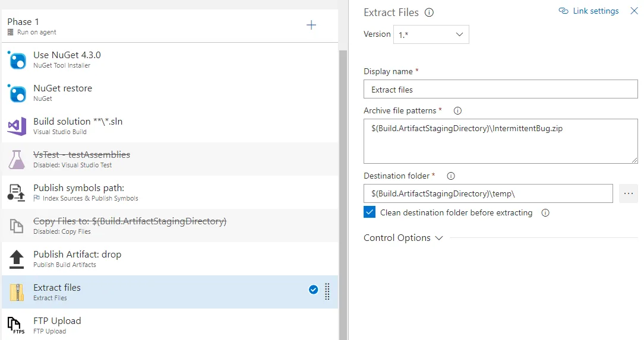This screenshot has width=644, height=340.
Task: Open the Version dropdown
Action: (x=431, y=34)
